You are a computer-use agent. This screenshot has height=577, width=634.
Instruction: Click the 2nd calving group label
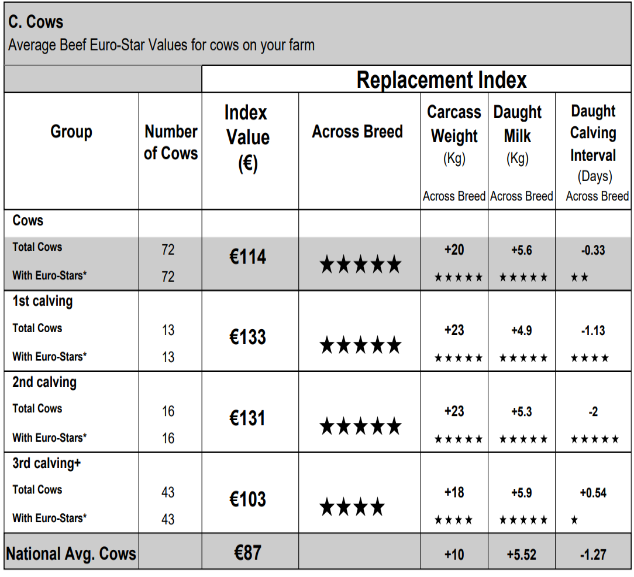pyautogui.click(x=44, y=382)
